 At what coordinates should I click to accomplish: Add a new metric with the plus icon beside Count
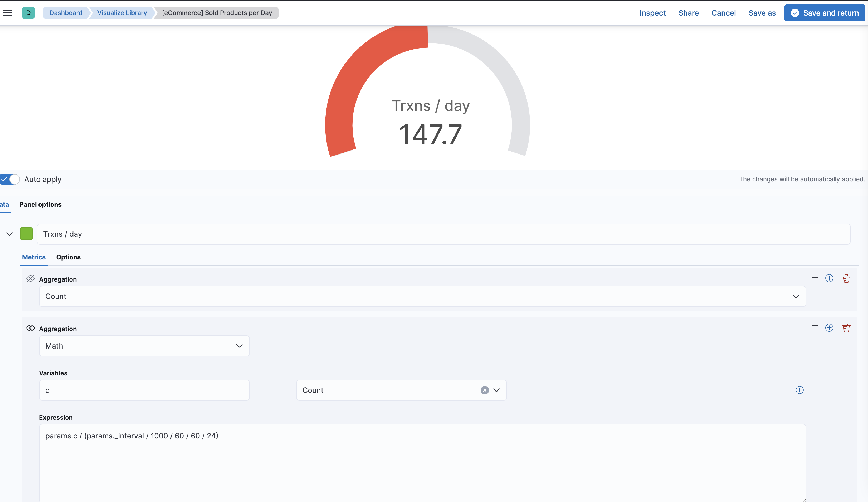point(830,278)
